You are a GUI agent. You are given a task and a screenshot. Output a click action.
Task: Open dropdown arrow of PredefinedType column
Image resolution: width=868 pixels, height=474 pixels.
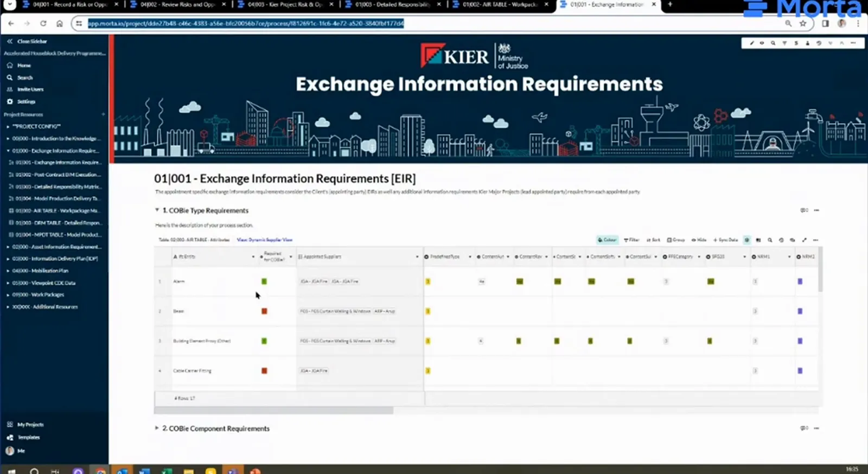(470, 257)
